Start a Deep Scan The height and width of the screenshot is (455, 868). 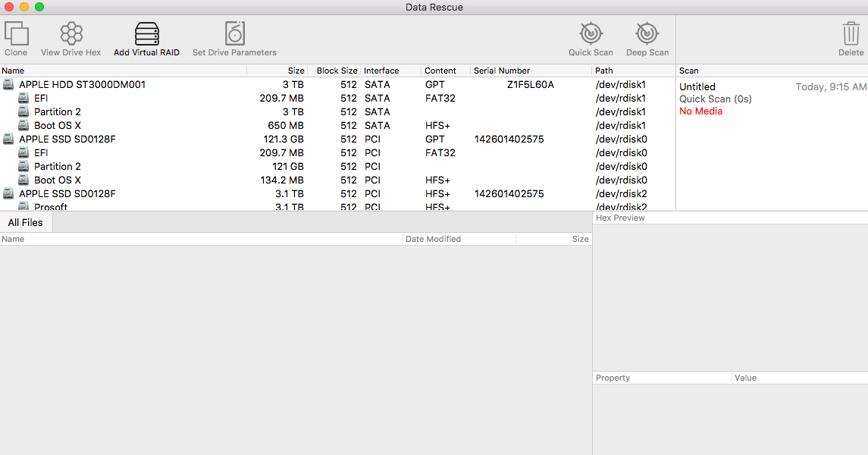[x=647, y=34]
